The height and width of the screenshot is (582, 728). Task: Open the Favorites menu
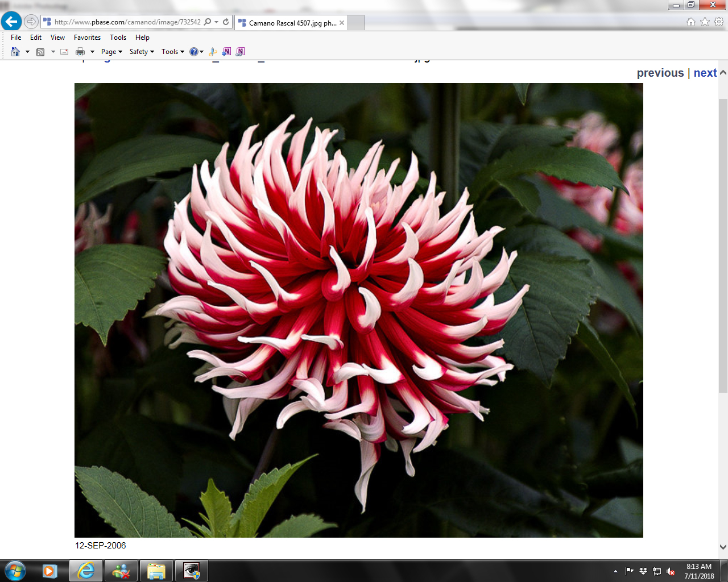point(87,38)
